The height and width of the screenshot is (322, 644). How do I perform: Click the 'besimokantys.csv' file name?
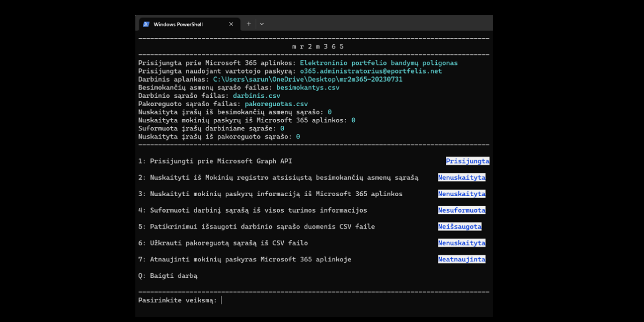pyautogui.click(x=308, y=88)
